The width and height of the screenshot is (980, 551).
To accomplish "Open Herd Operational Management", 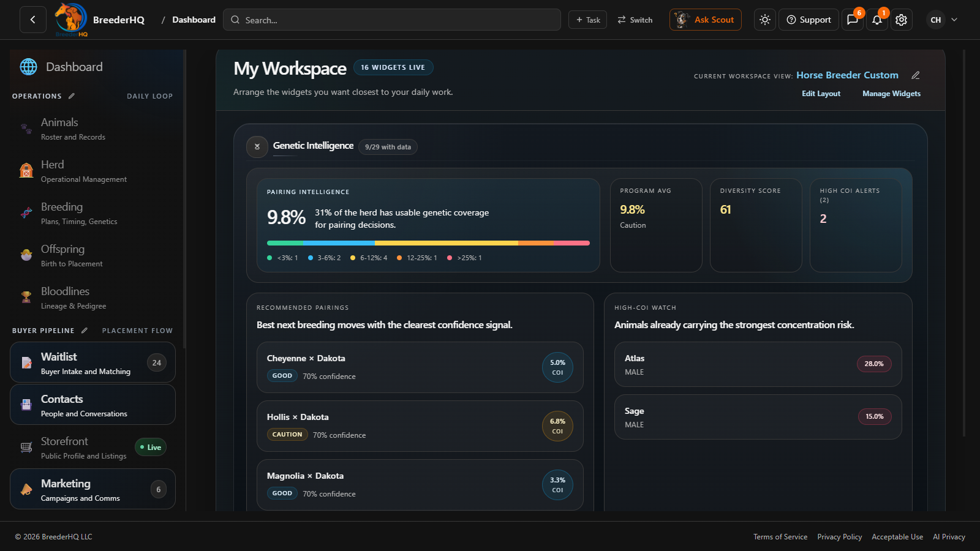I will click(93, 171).
